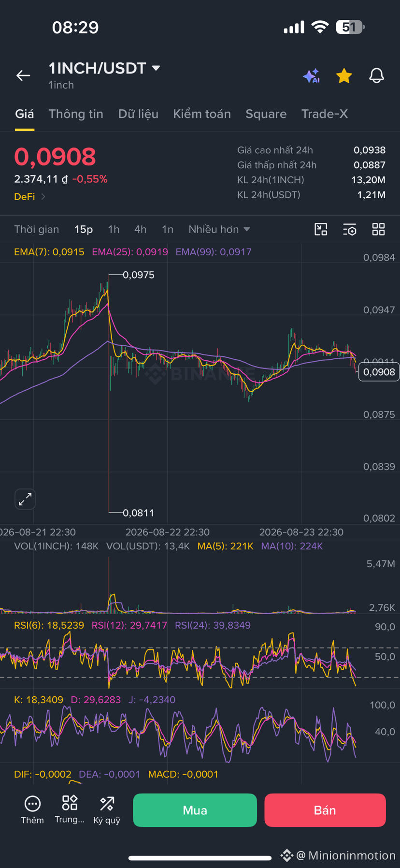Viewport: 400px width, 868px height.
Task: Toggle the favorite star for 1INCH/USDT
Action: click(344, 75)
